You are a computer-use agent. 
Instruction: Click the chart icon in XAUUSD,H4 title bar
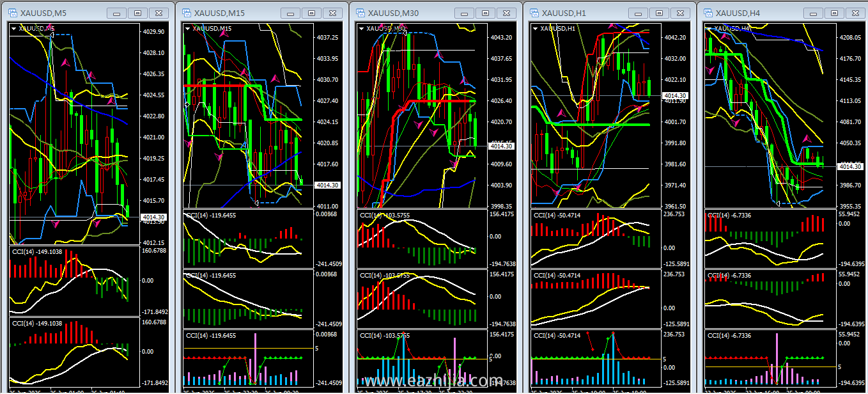[x=709, y=13]
